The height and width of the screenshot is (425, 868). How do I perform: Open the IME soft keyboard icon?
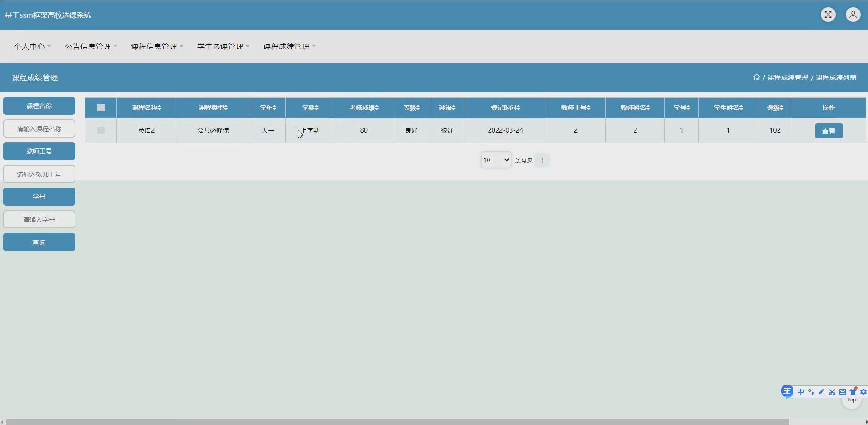843,392
